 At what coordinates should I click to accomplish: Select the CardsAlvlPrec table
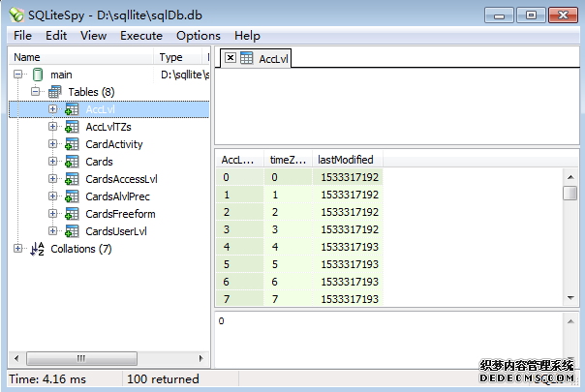120,196
